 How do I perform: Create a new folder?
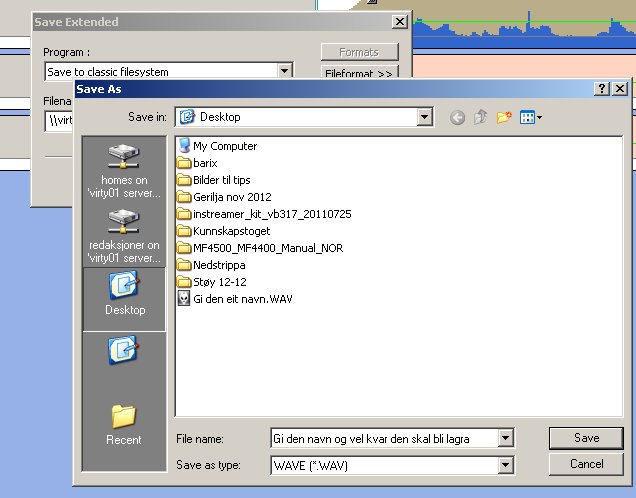point(504,118)
